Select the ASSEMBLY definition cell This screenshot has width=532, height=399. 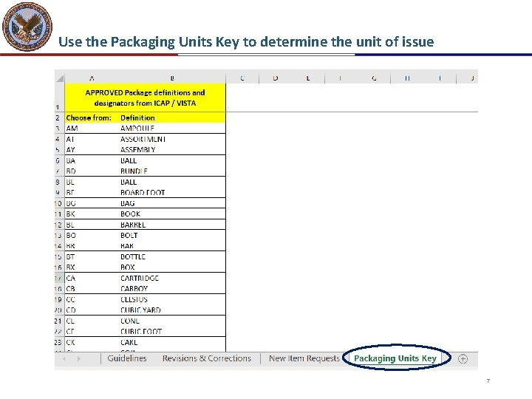coord(172,149)
